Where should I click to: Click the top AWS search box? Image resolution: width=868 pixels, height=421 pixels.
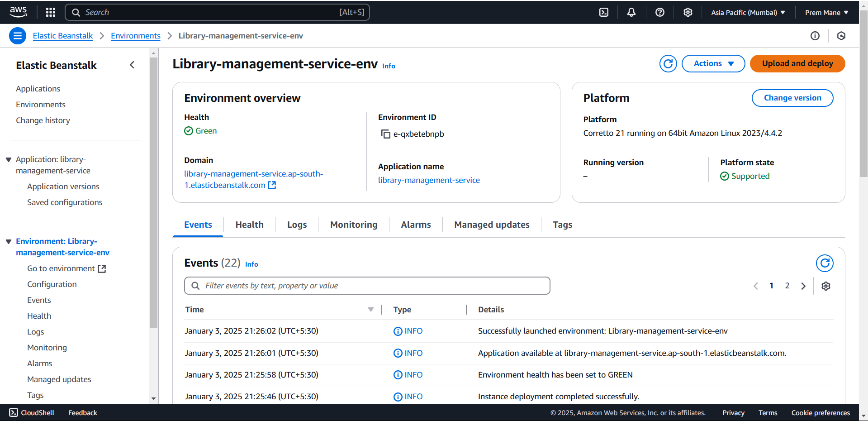tap(217, 12)
